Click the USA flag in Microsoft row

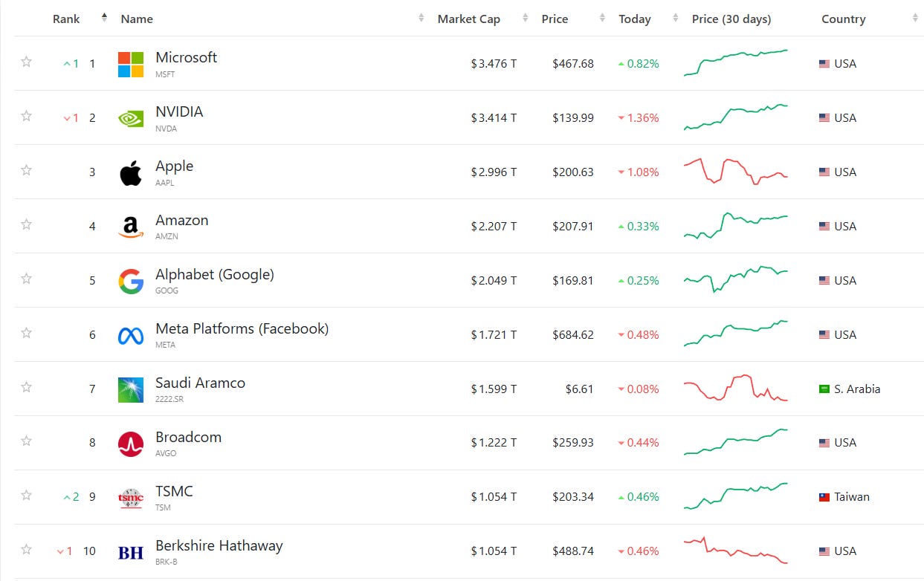point(824,64)
